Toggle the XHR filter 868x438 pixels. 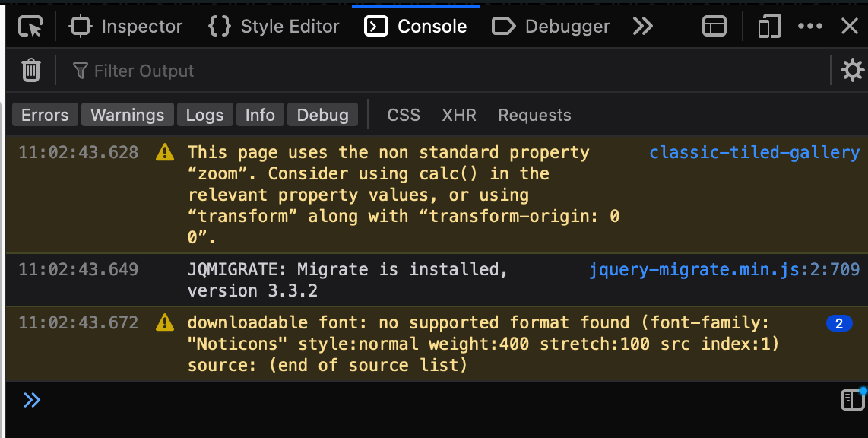point(459,115)
